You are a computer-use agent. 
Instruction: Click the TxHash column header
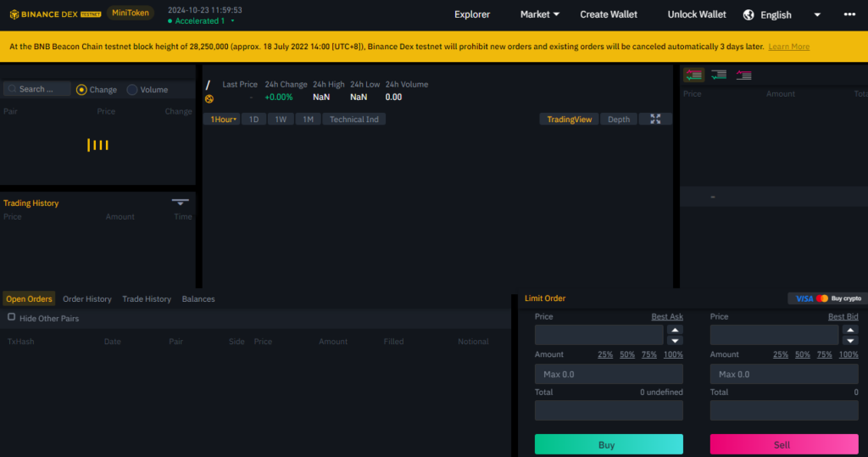pyautogui.click(x=20, y=341)
